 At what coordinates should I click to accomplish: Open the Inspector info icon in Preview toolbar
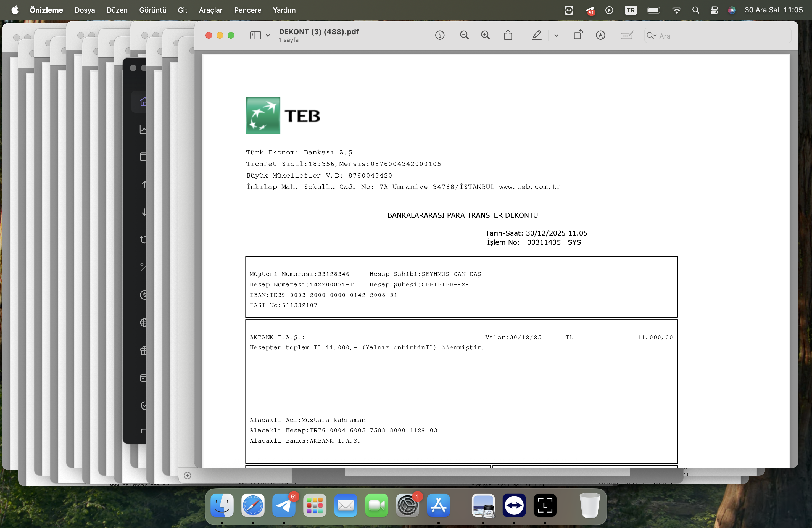pos(440,35)
